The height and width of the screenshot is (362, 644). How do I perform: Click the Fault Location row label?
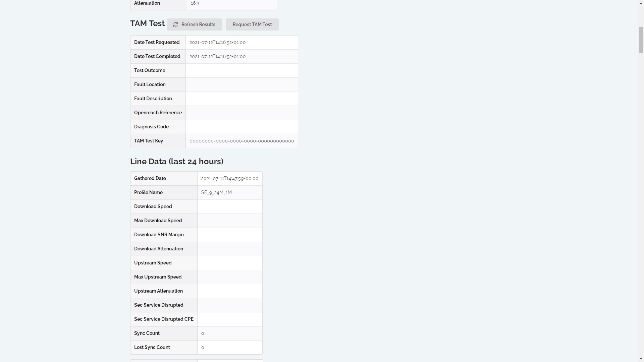coord(150,85)
